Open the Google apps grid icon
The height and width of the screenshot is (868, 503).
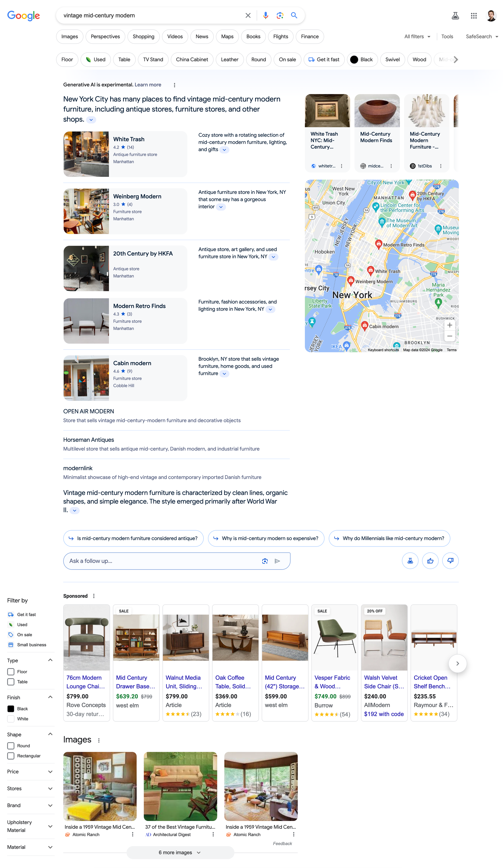tap(474, 16)
